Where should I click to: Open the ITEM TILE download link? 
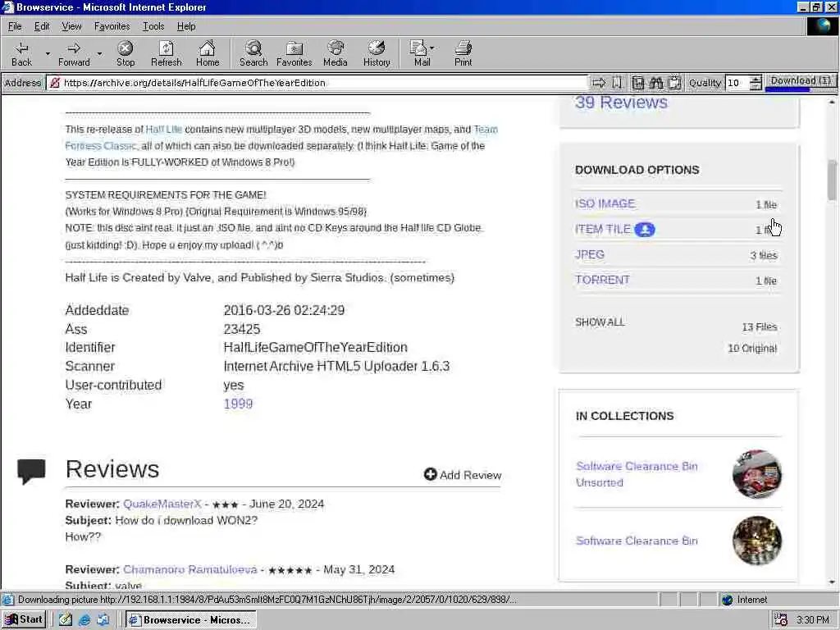pos(603,230)
